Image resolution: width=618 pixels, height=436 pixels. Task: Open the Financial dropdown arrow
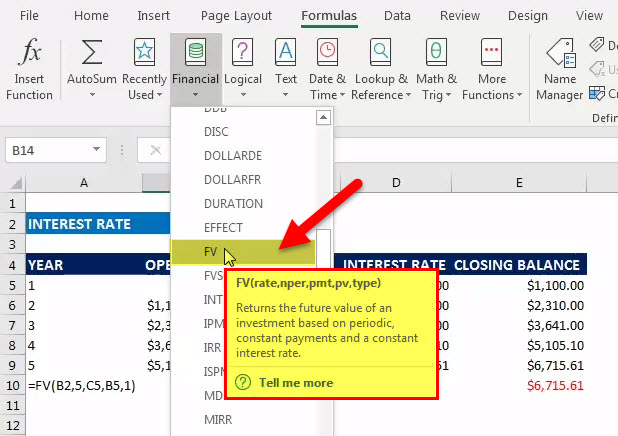pyautogui.click(x=195, y=95)
